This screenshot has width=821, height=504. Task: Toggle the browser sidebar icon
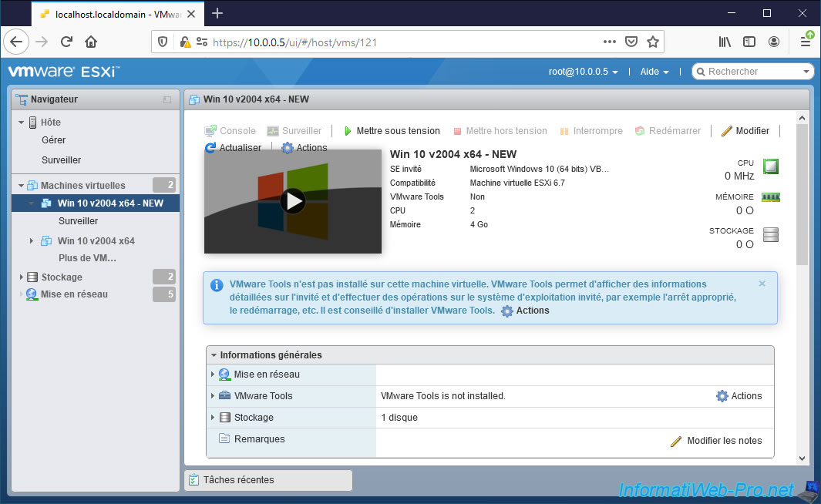pyautogui.click(x=749, y=42)
